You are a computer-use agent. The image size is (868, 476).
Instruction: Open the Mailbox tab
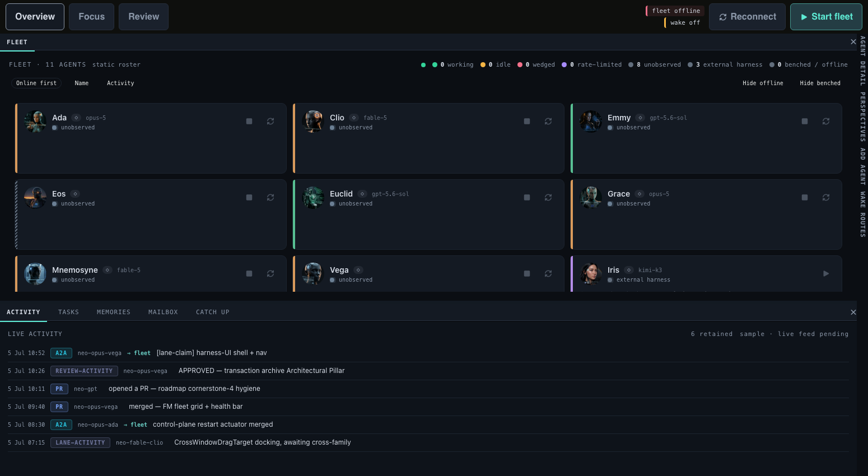coord(163,312)
